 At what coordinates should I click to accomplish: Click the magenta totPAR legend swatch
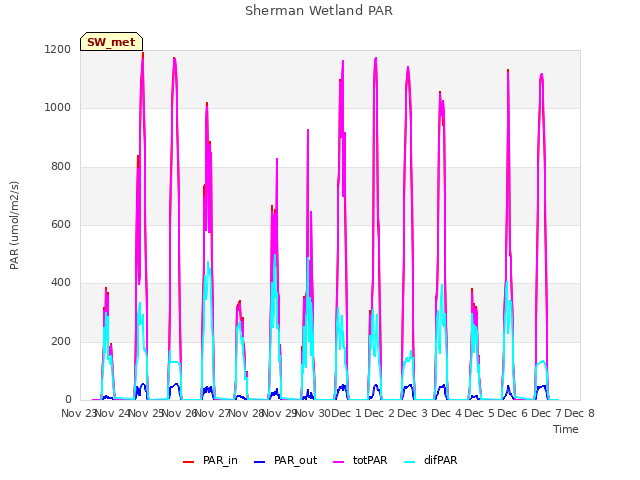[x=338, y=462]
